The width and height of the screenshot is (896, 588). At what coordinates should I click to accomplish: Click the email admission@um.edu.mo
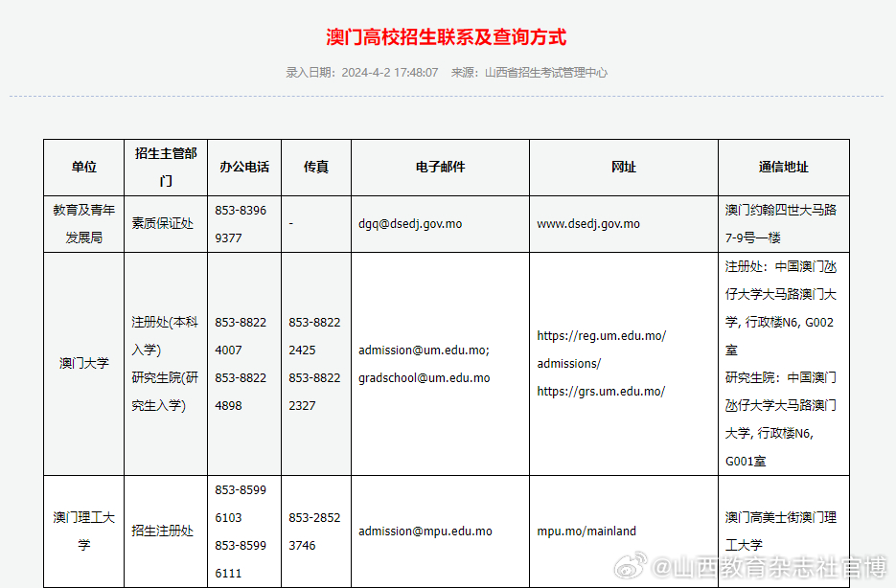point(424,350)
